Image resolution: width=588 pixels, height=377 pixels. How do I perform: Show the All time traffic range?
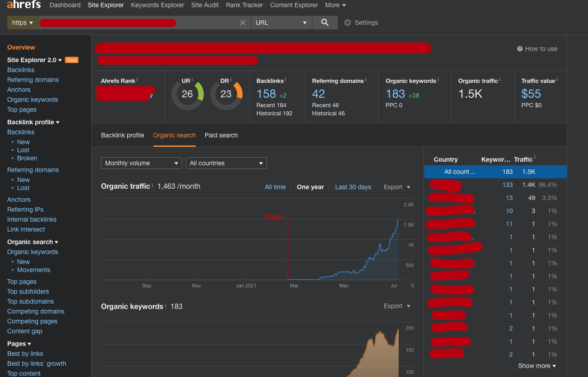point(276,187)
